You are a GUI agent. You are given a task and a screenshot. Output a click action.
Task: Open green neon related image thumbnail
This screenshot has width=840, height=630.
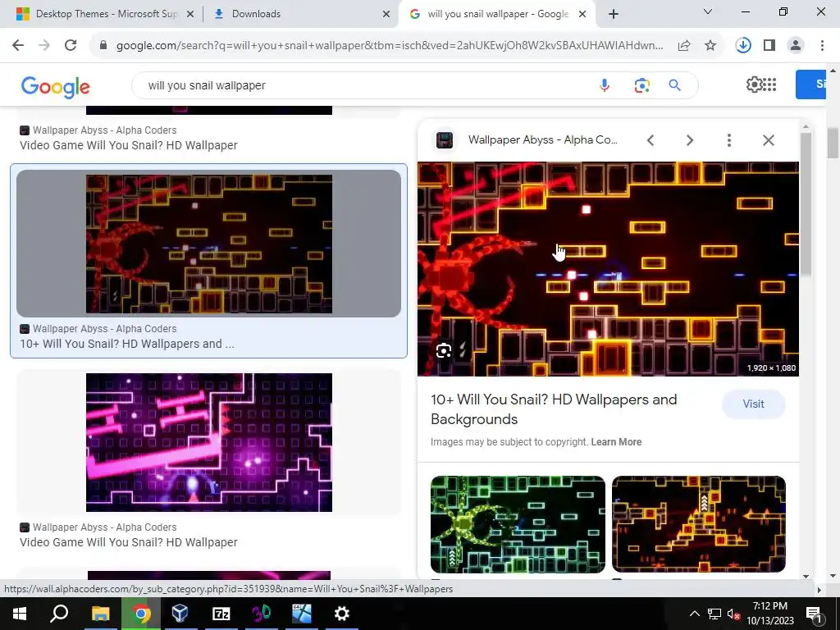click(x=518, y=524)
